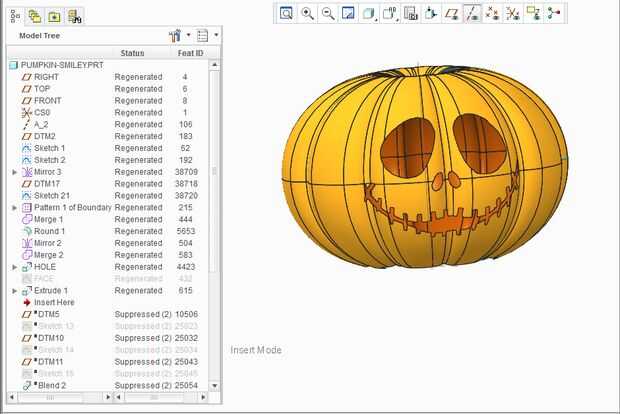This screenshot has height=414, width=620.
Task: Click Feat ID value 38709
Action: click(x=186, y=172)
